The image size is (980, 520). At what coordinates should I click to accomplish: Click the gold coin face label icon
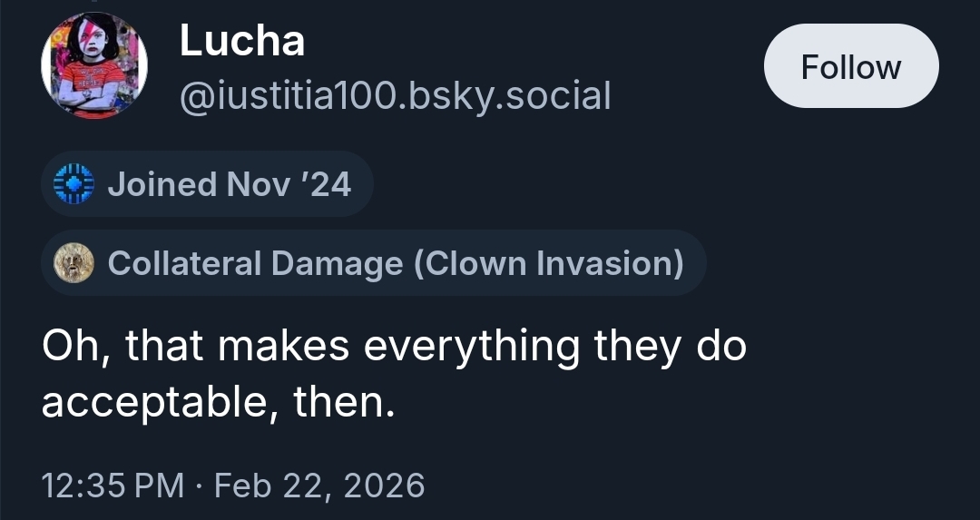click(74, 263)
